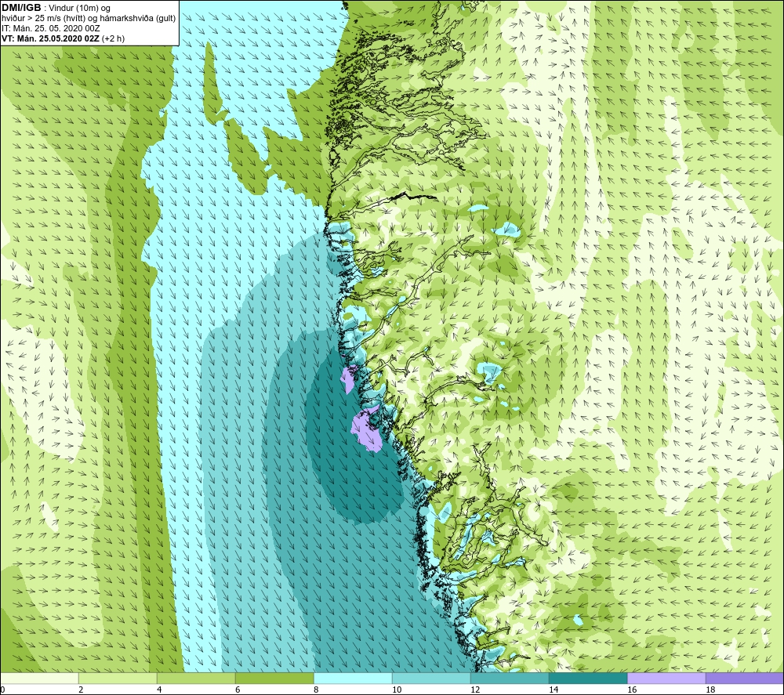The image size is (784, 695).
Task: Click the legend scale value 12
Action: (475, 690)
